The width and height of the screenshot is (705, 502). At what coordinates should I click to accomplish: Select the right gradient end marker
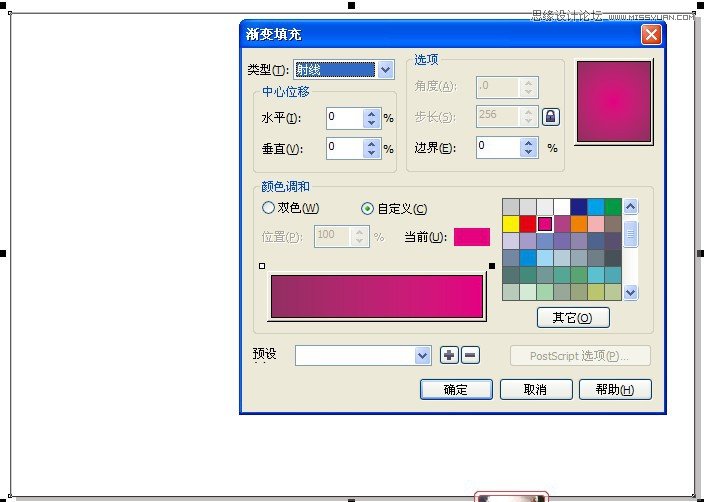491,266
